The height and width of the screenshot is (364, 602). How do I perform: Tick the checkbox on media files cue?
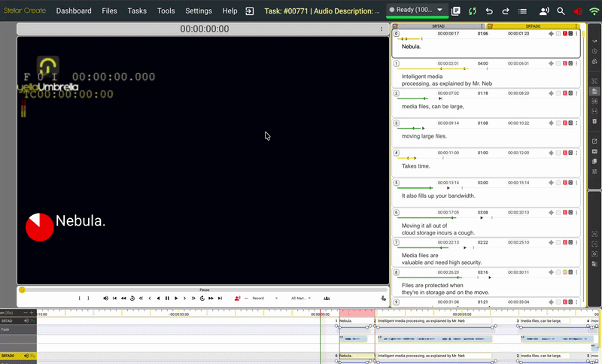pyautogui.click(x=558, y=93)
